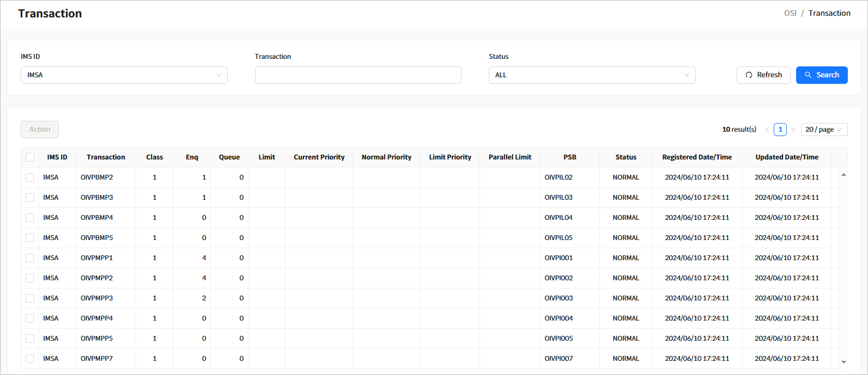The image size is (868, 375).
Task: Click the OSI breadcrumb link
Action: (x=790, y=13)
